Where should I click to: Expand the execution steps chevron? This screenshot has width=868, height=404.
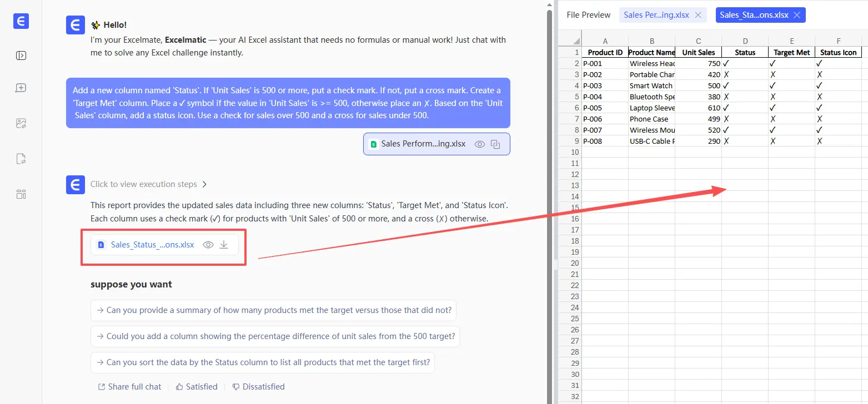point(204,184)
